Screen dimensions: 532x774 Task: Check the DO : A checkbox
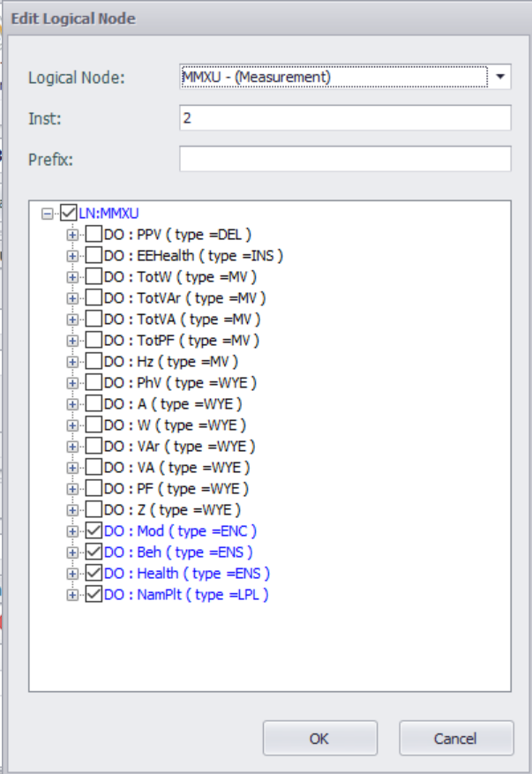click(x=94, y=403)
